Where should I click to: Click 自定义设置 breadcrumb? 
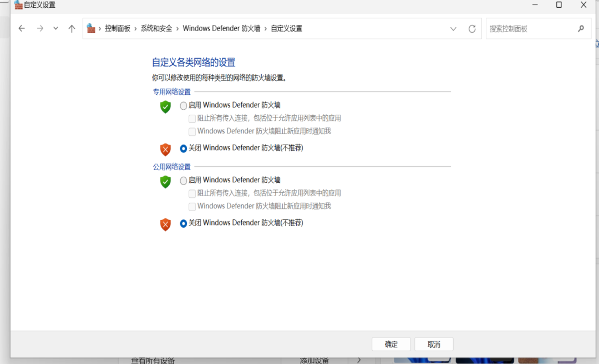pyautogui.click(x=287, y=29)
